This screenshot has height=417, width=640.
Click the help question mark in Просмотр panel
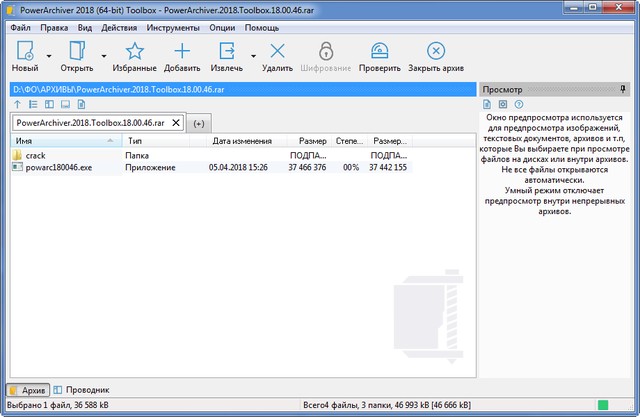(519, 104)
